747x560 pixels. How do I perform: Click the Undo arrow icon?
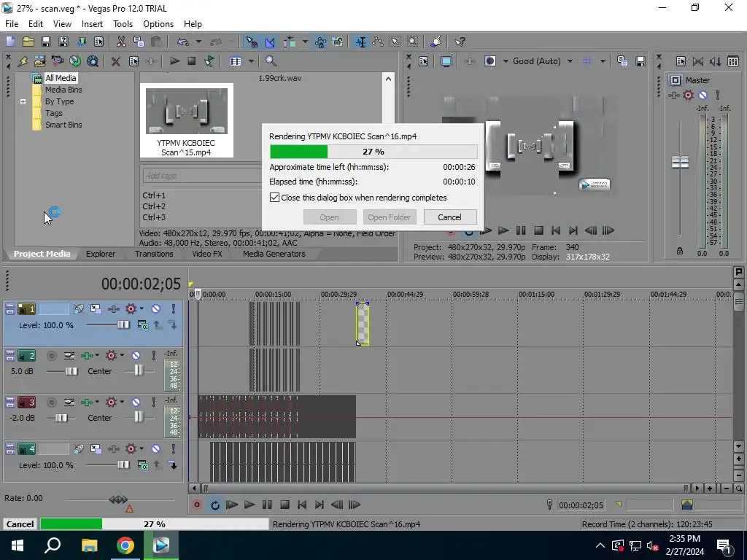point(183,42)
